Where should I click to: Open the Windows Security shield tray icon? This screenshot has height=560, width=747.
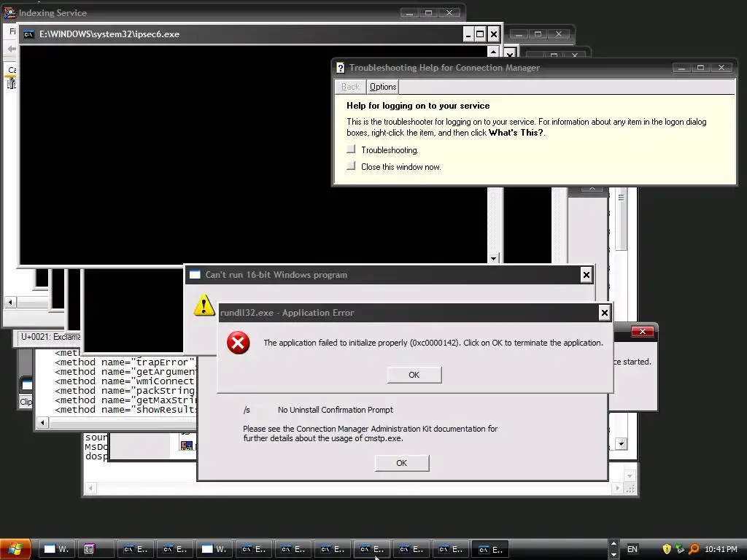coord(667,549)
